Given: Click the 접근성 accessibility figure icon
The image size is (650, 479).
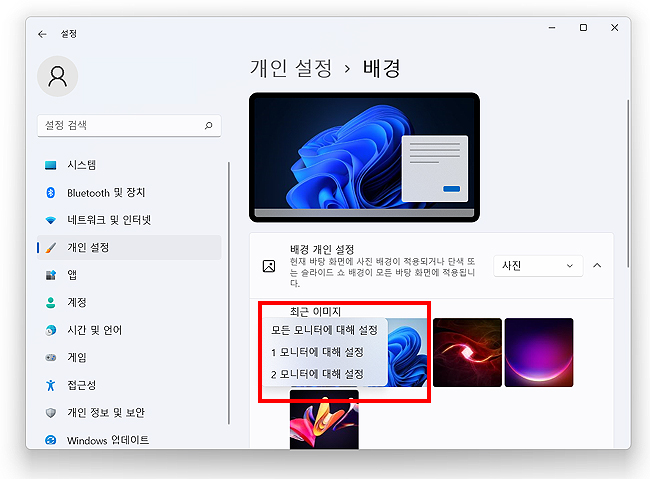Looking at the screenshot, I should [x=51, y=385].
